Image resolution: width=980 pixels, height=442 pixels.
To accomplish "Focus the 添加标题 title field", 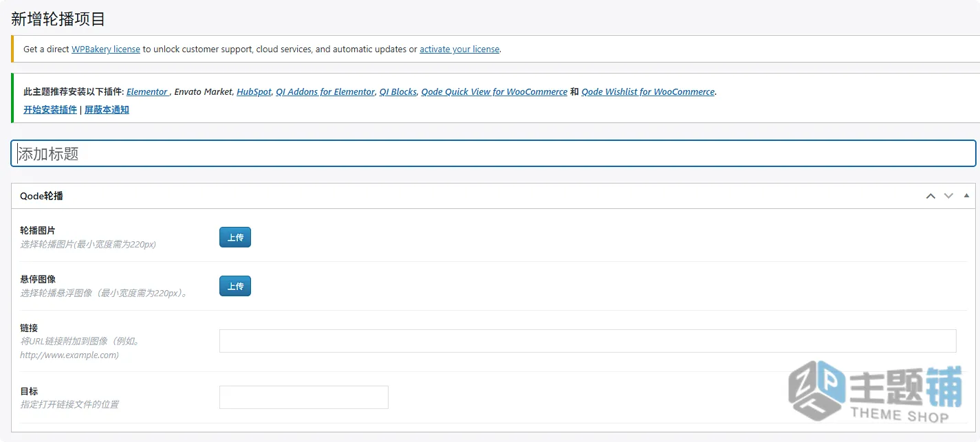I will pyautogui.click(x=493, y=153).
